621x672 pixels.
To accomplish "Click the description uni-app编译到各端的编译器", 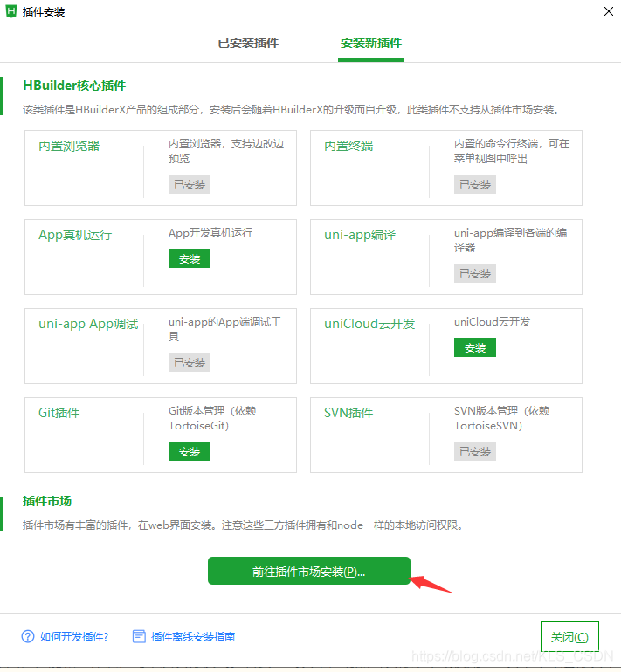I will (x=510, y=240).
